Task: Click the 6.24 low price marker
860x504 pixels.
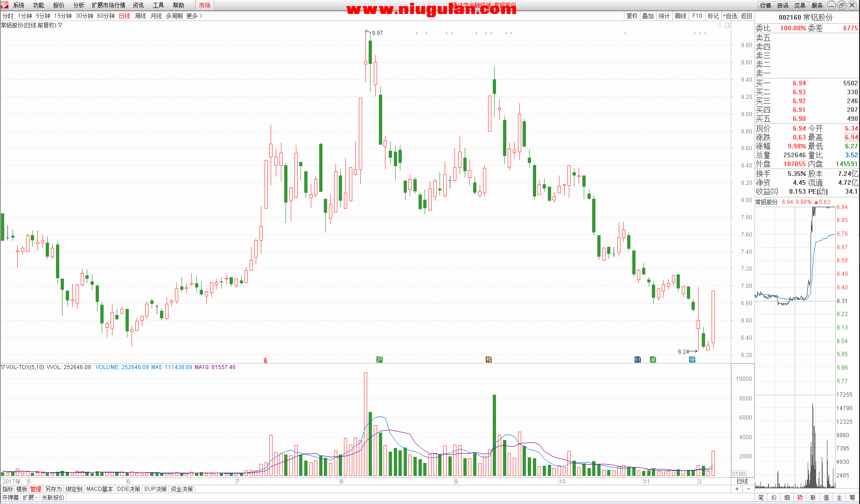Action: tap(683, 351)
